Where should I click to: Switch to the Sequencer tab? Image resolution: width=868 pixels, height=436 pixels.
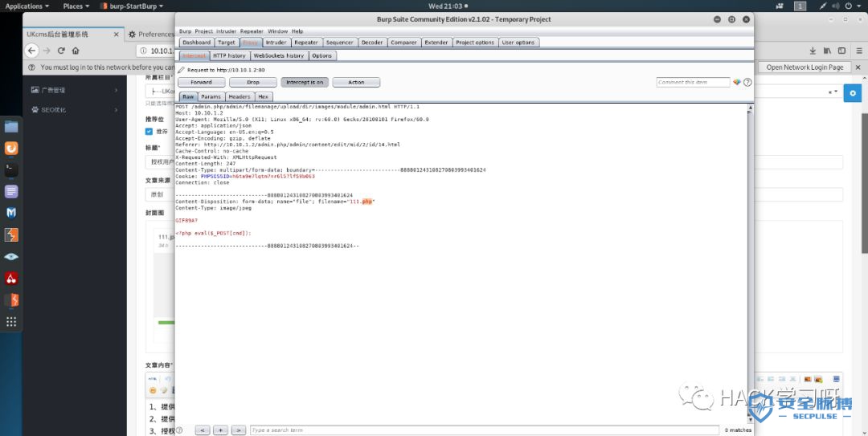(x=340, y=42)
